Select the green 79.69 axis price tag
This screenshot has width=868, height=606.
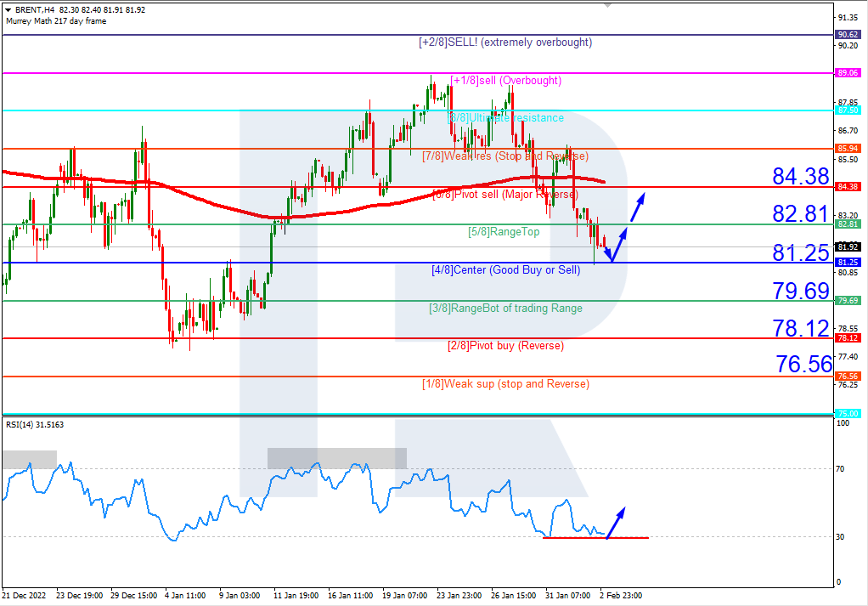click(847, 301)
